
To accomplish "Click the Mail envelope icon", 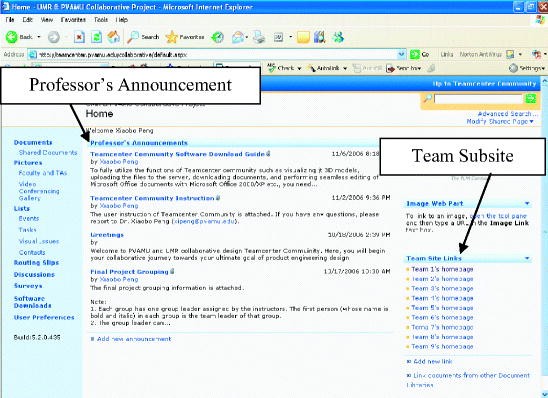I will tap(238, 37).
